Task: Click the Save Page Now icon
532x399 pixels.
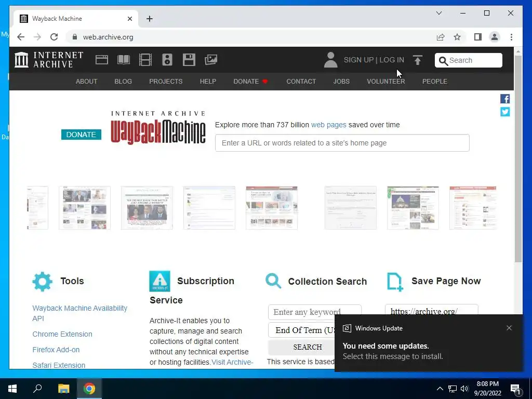Action: (x=395, y=282)
